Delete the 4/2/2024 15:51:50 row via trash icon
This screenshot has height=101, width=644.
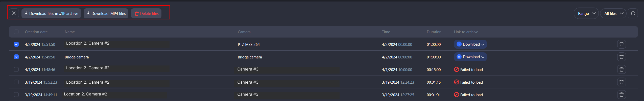[x=622, y=44]
